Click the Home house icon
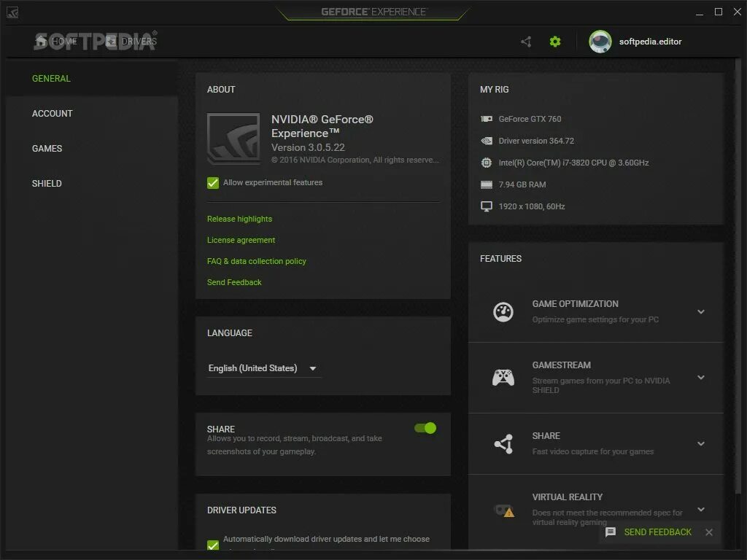 point(42,42)
